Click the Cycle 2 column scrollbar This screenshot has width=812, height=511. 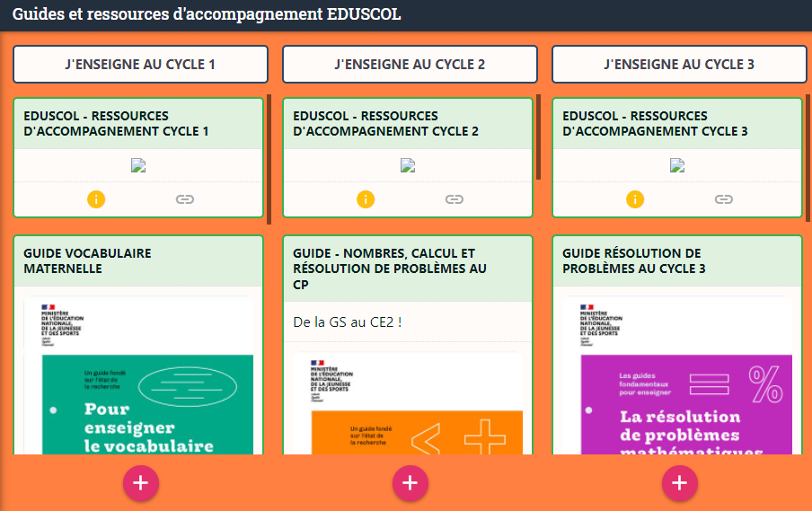539,137
